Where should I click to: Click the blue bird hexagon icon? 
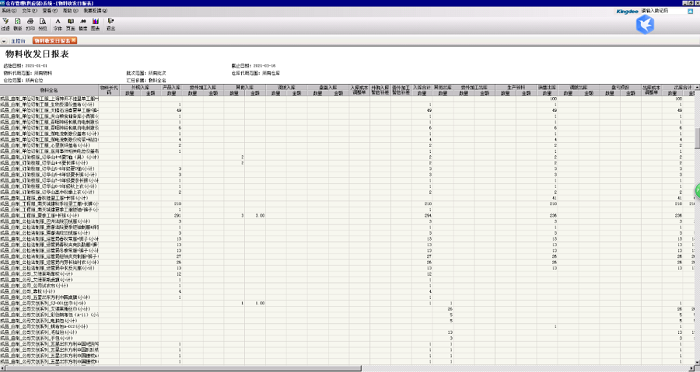pos(645,25)
